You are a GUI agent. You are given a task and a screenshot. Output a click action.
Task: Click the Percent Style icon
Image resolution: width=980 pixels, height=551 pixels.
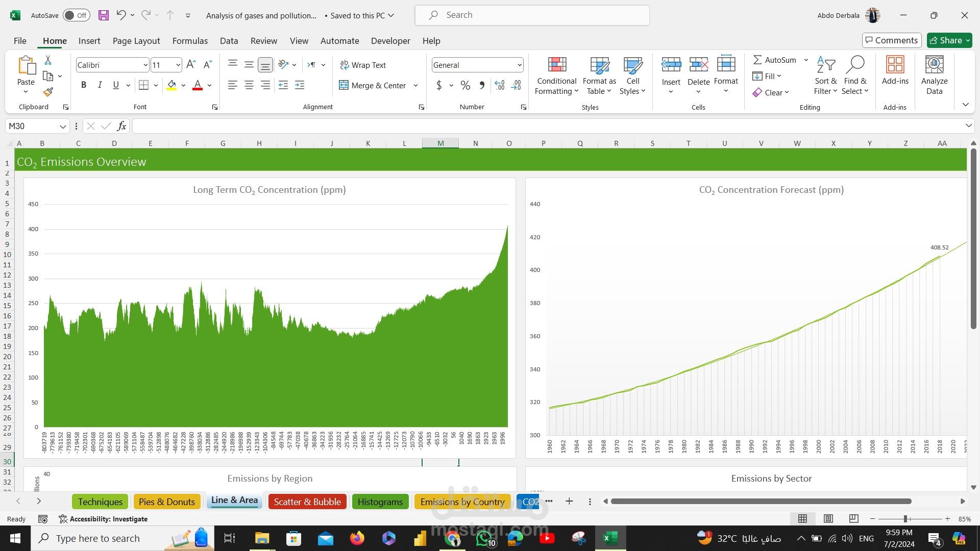point(465,85)
